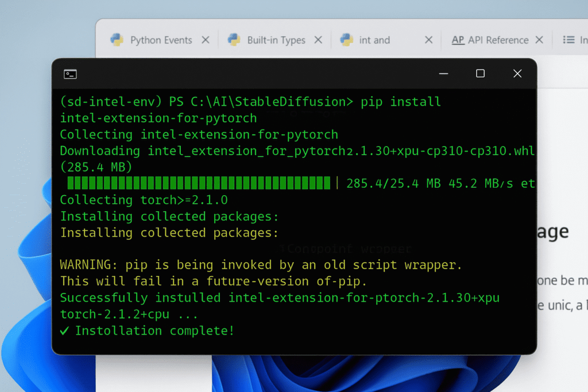Switch to the API Reference tab

pos(498,40)
